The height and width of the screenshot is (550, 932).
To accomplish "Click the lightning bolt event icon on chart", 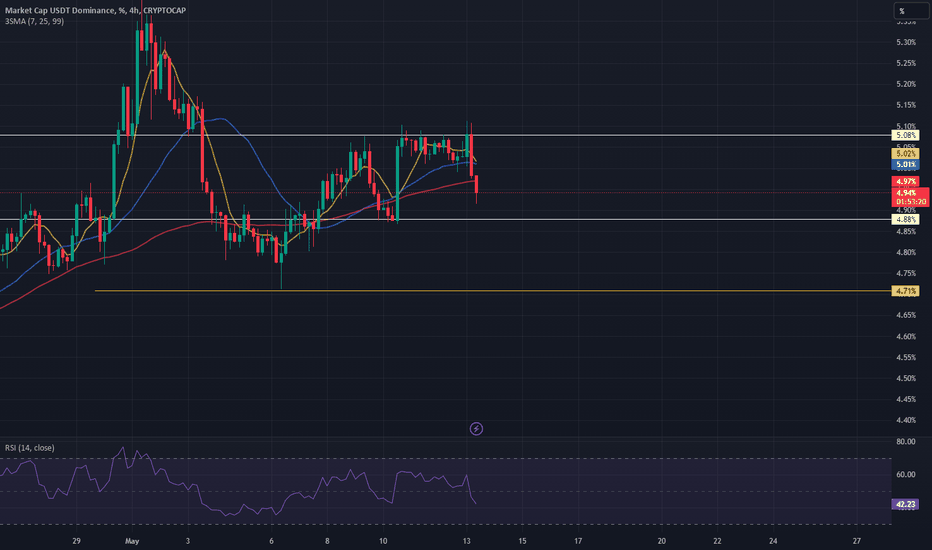I will 476,428.
